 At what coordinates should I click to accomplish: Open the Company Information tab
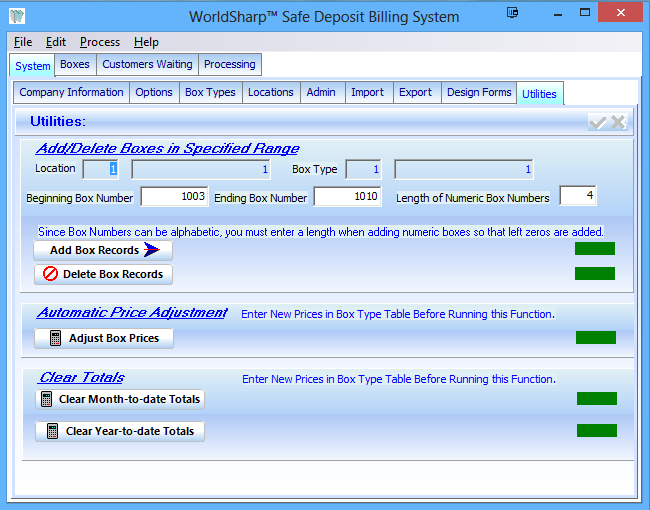point(71,92)
